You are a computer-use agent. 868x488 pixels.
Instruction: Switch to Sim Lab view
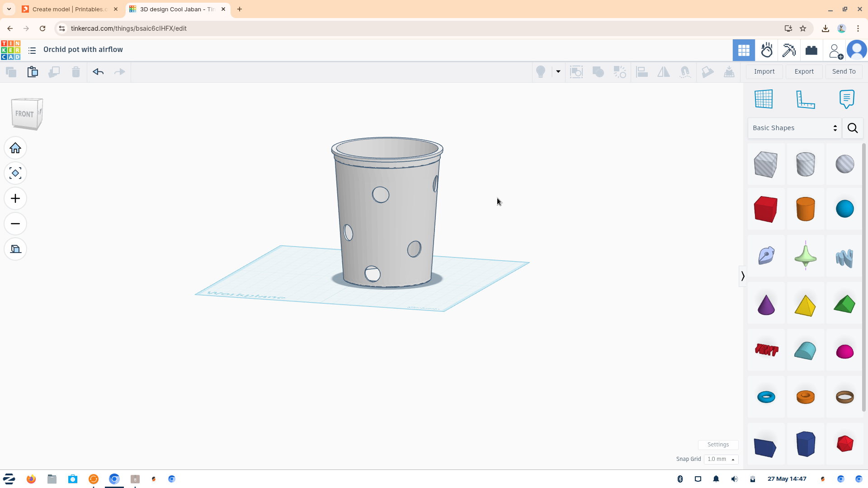click(x=767, y=50)
